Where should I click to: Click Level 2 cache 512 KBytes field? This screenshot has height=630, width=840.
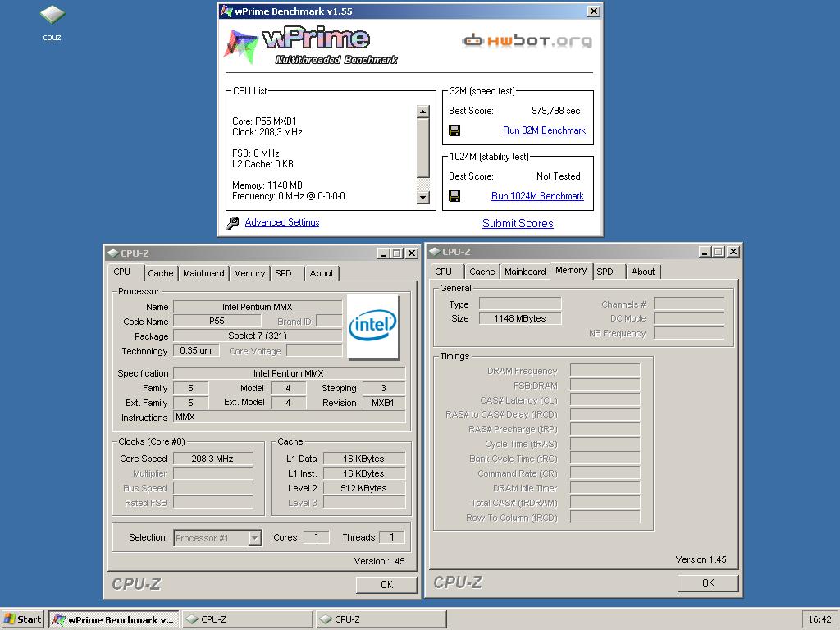[363, 488]
